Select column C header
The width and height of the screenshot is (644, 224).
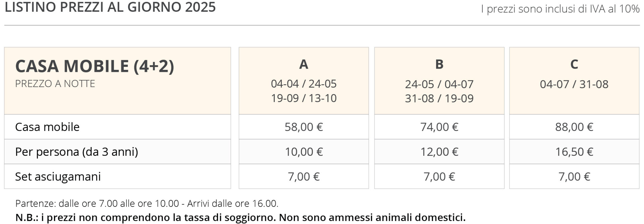coord(574,64)
